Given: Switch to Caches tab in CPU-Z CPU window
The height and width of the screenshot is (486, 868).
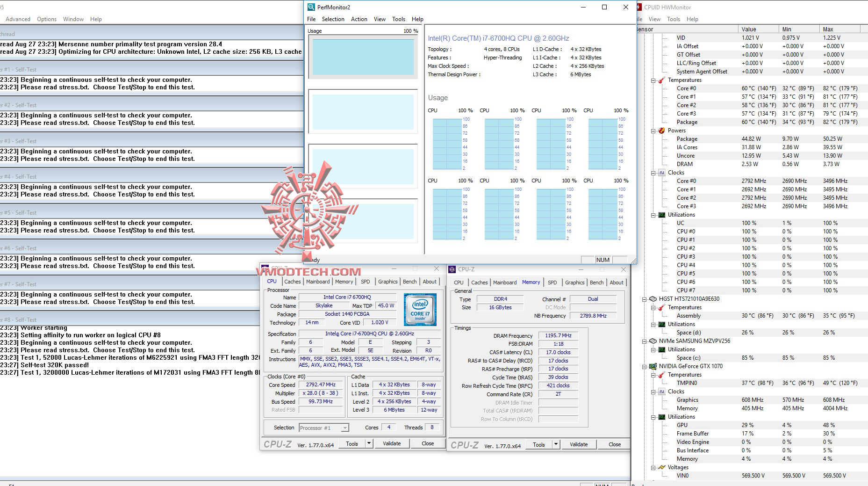Looking at the screenshot, I should pos(293,282).
